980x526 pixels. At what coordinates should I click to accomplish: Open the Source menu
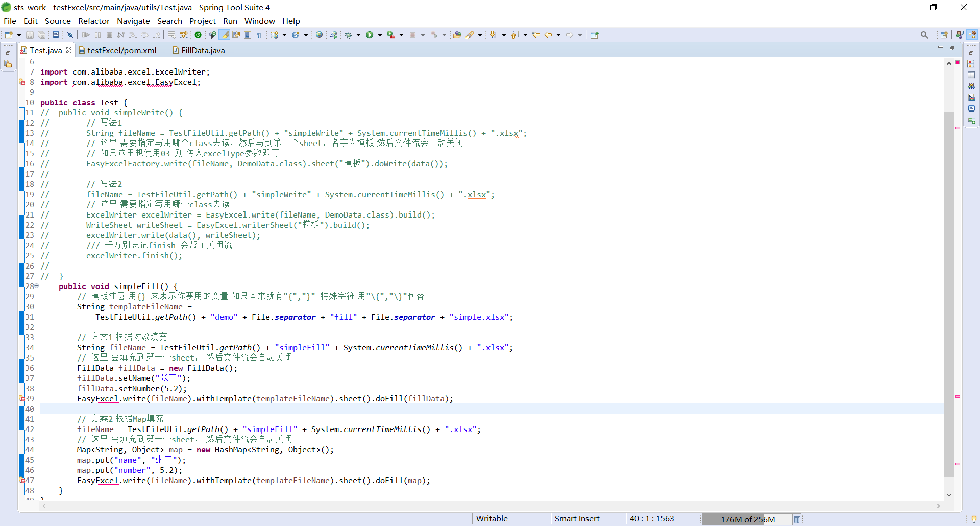[x=58, y=21]
